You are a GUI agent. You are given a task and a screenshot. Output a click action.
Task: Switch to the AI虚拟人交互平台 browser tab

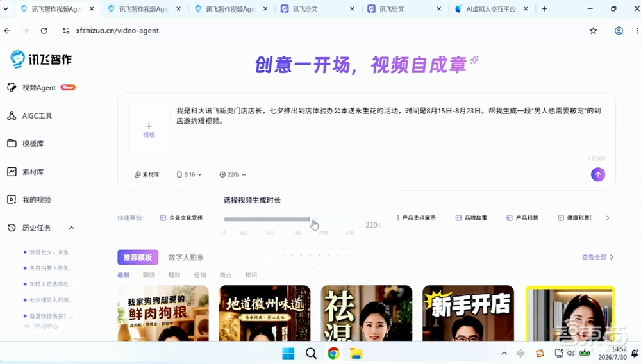tap(490, 8)
